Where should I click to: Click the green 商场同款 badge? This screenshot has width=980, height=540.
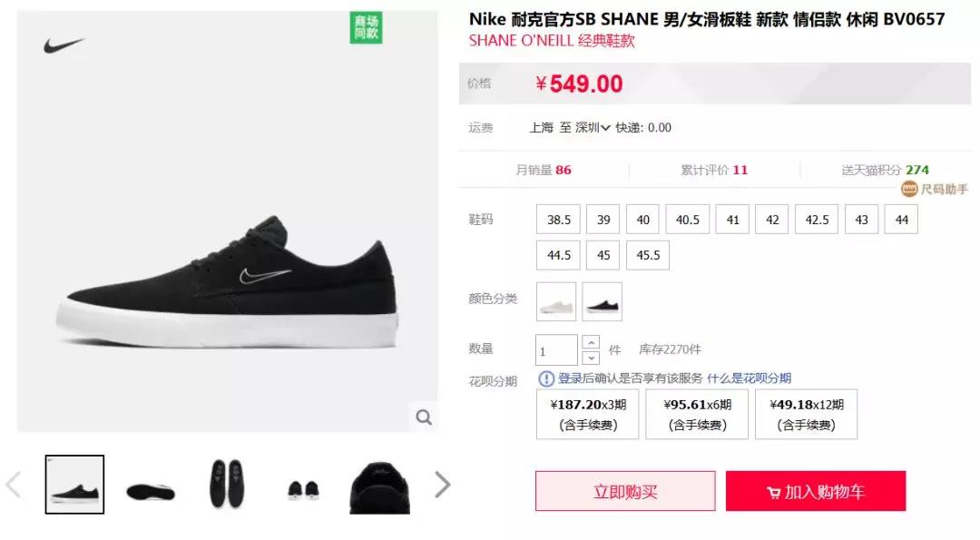coord(366,27)
